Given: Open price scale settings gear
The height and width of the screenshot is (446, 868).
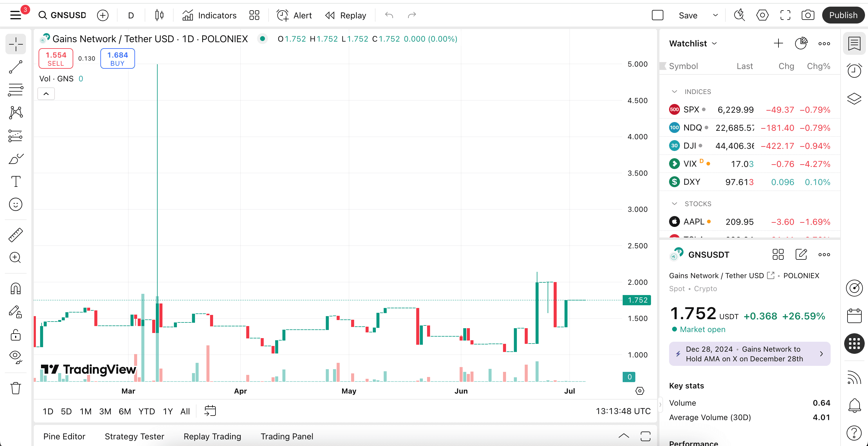Looking at the screenshot, I should 640,391.
